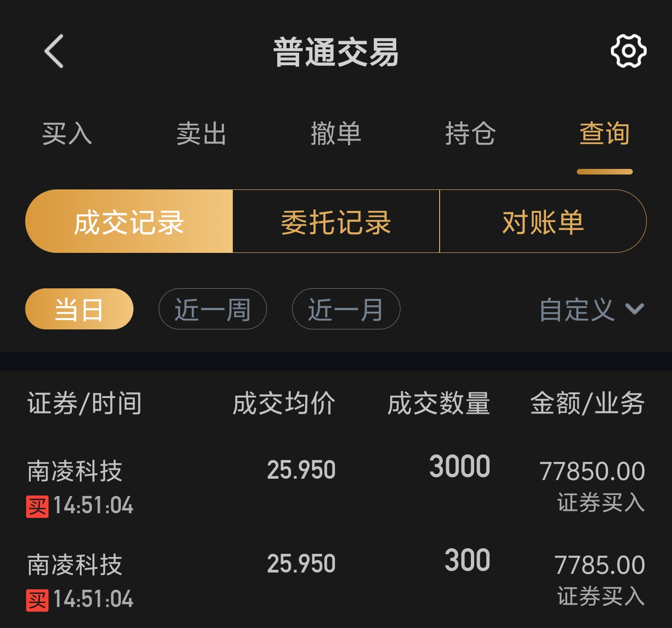Viewport: 672px width, 628px height.
Task: Click red 买 badge on 300-share trade
Action: (x=37, y=600)
